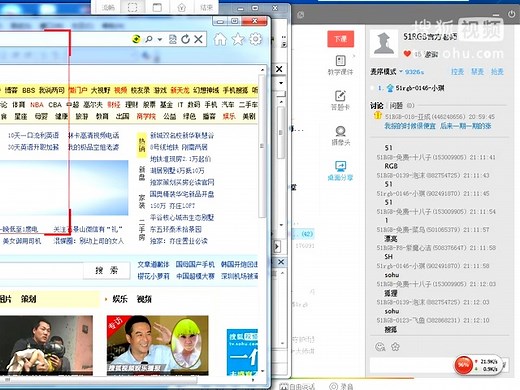
Task: Focus the Sohu page search input field
Action: [41, 270]
